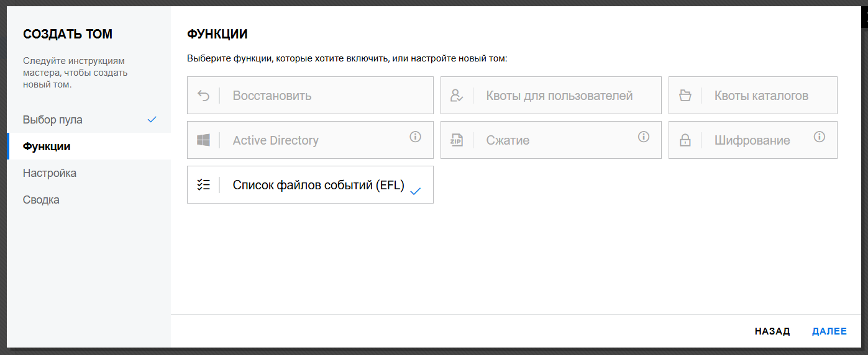868x355 pixels.
Task: Click the user quotas person icon
Action: pyautogui.click(x=457, y=96)
